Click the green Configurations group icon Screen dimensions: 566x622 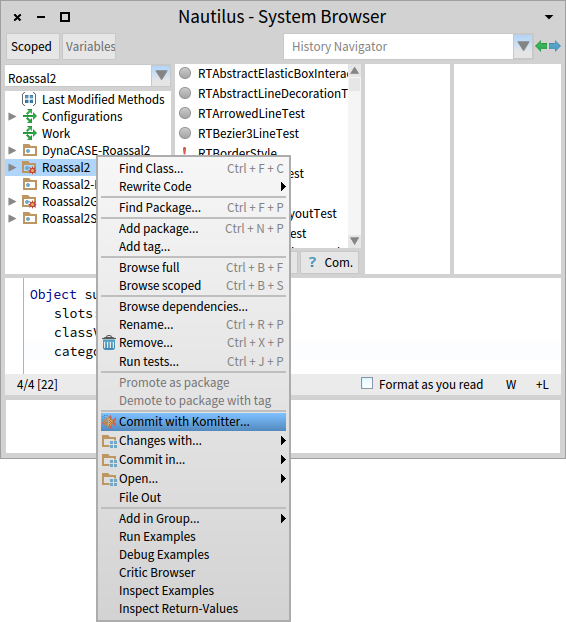tap(29, 116)
